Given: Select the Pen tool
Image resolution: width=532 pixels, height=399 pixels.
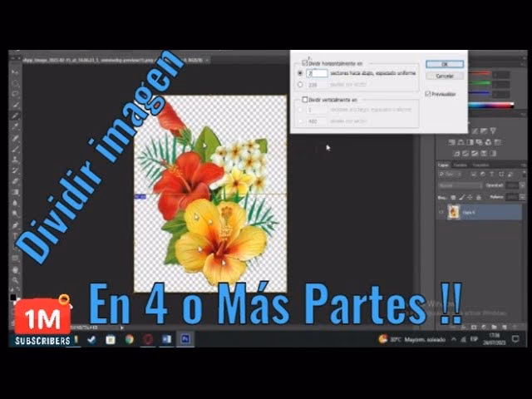Looking at the screenshot, I should [15, 225].
